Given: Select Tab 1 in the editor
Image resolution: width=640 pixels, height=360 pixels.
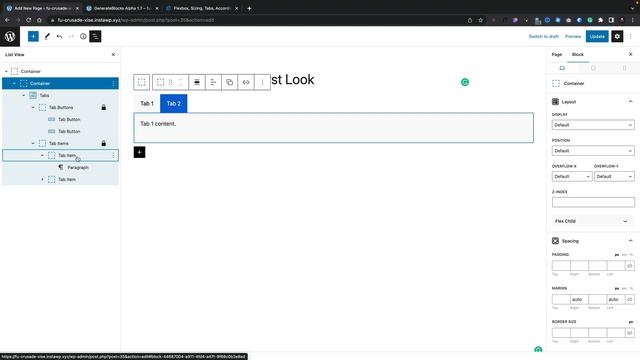Looking at the screenshot, I should click(147, 103).
